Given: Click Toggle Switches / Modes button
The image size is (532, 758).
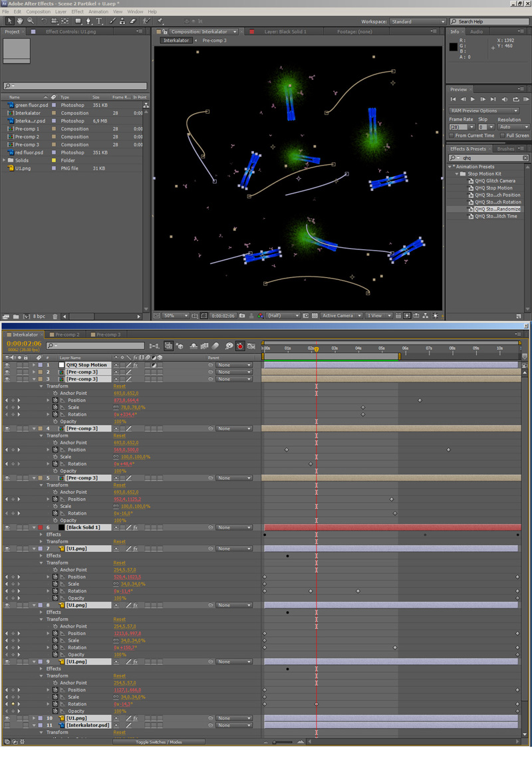Looking at the screenshot, I should [158, 742].
